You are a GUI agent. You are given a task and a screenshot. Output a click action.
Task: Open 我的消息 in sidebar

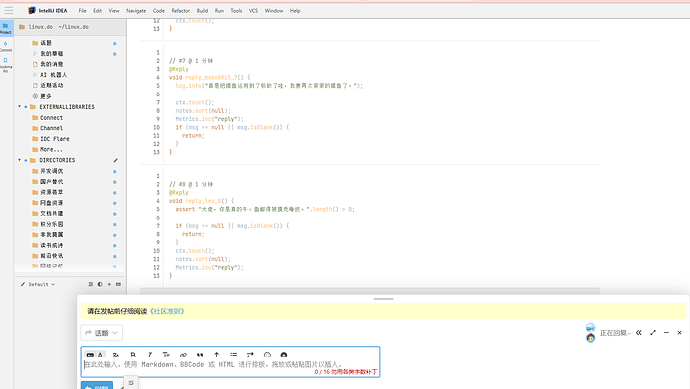(x=51, y=64)
